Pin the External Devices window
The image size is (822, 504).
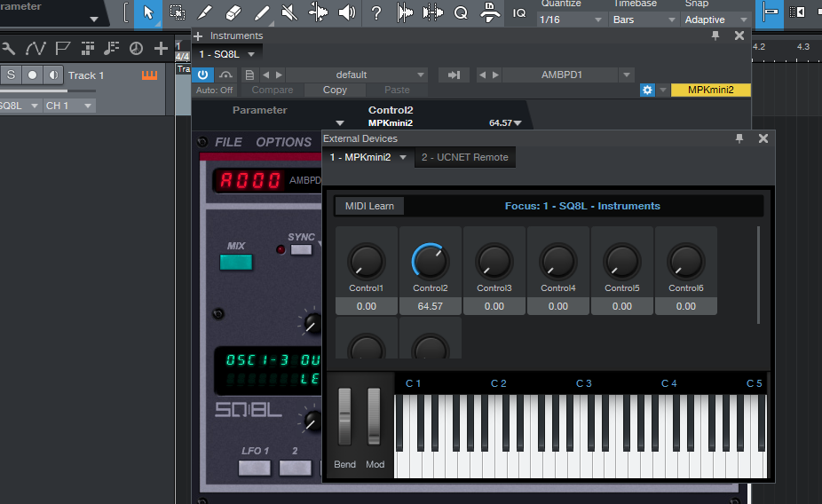point(739,138)
